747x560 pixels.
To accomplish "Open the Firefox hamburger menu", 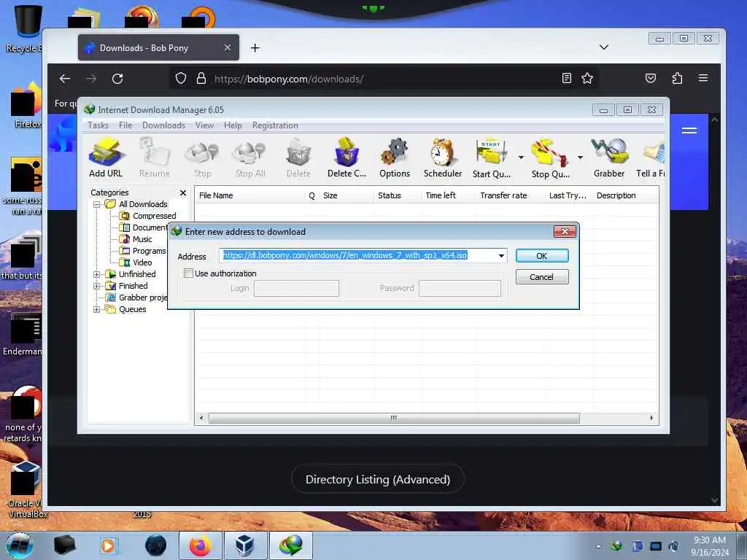I will [703, 78].
